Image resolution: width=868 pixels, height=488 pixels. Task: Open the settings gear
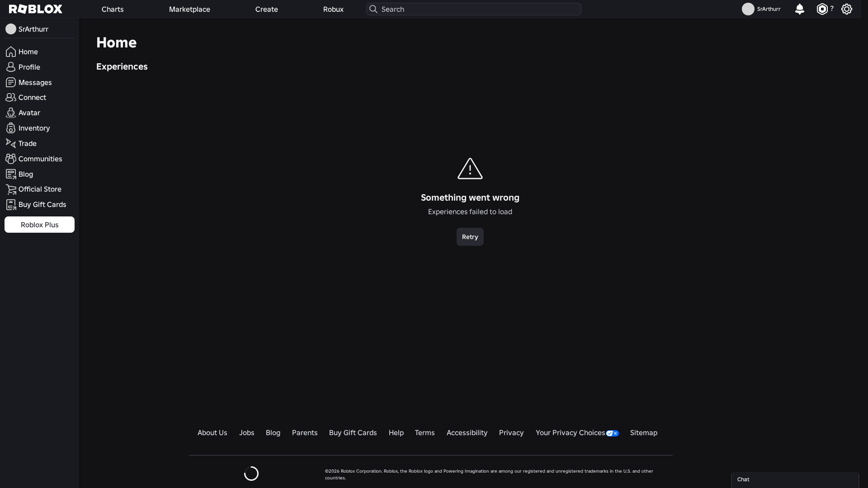tap(846, 9)
